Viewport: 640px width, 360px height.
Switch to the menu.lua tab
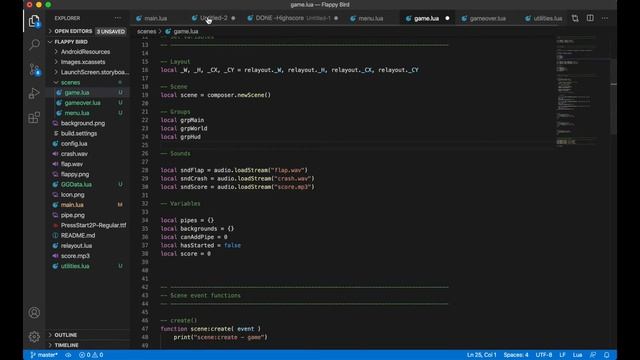click(x=371, y=18)
